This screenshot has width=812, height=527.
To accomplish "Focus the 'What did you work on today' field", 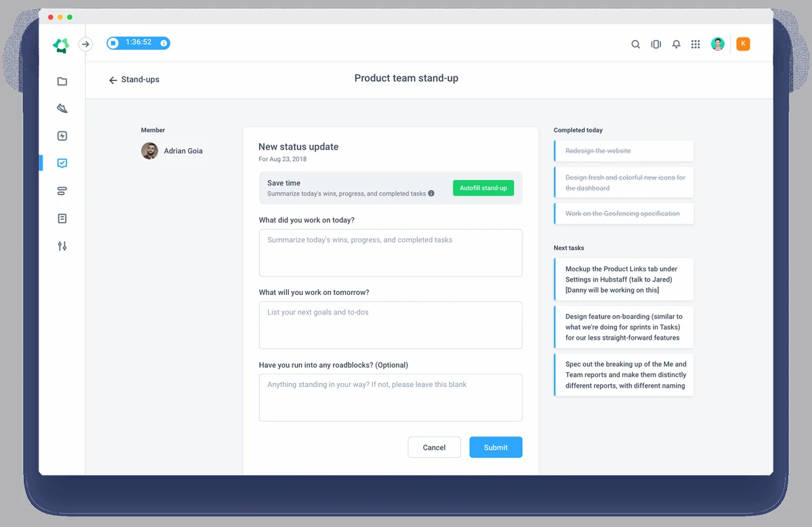I will click(390, 253).
